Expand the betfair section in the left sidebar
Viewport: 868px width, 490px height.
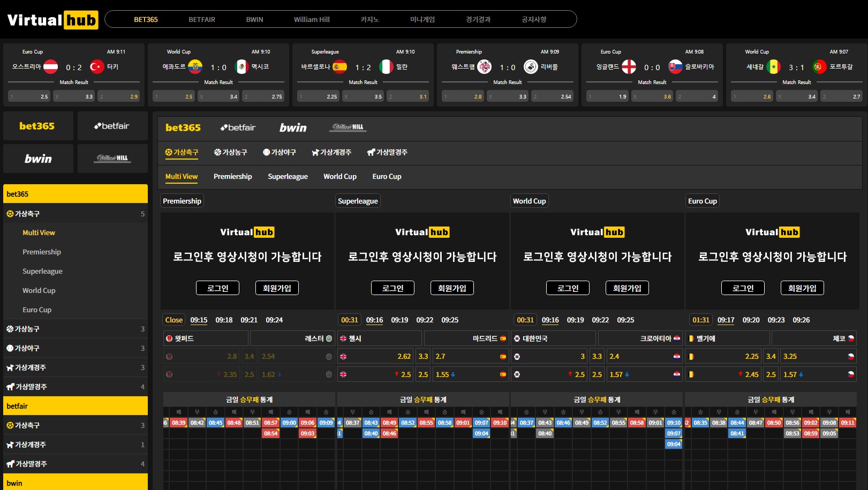click(x=75, y=406)
